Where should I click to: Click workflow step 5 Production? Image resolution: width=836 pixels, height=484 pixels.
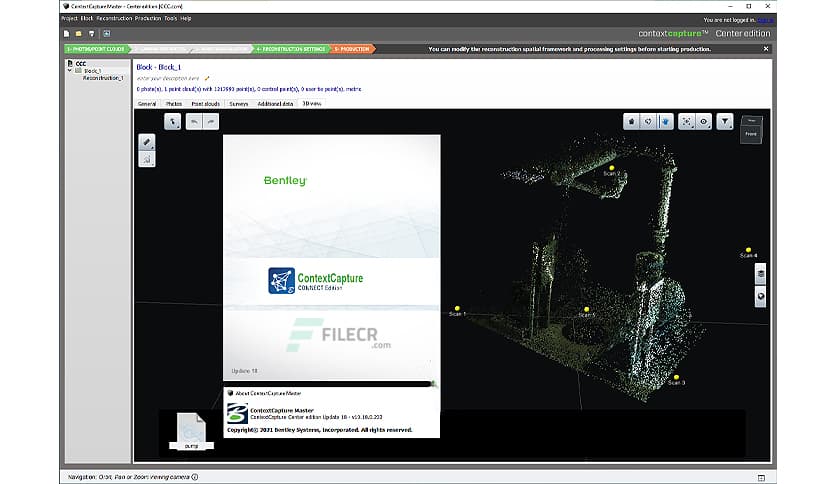352,49
